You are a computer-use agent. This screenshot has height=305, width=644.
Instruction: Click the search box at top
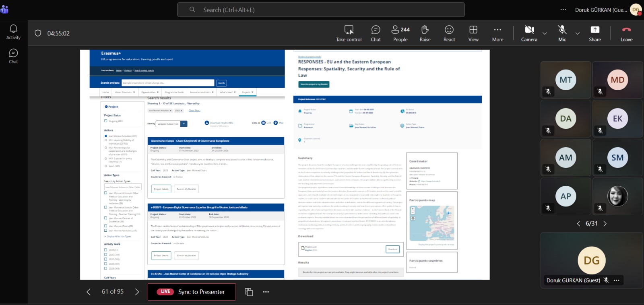coord(321,10)
